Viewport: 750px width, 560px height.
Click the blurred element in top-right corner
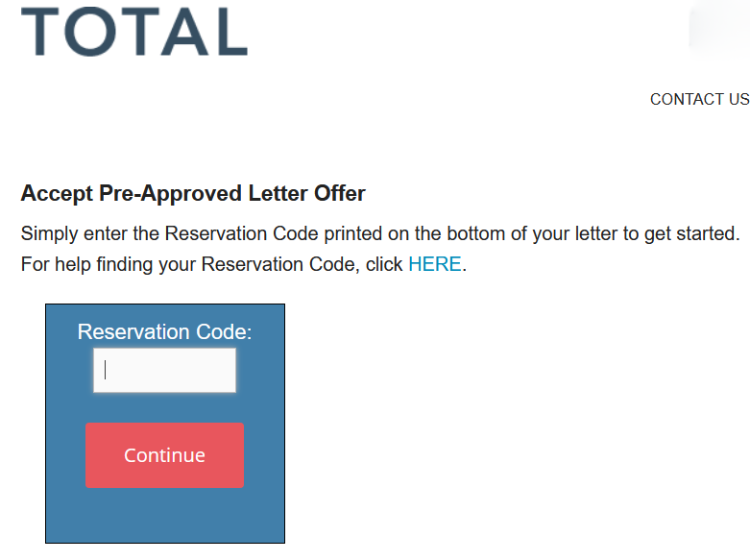pos(719,29)
